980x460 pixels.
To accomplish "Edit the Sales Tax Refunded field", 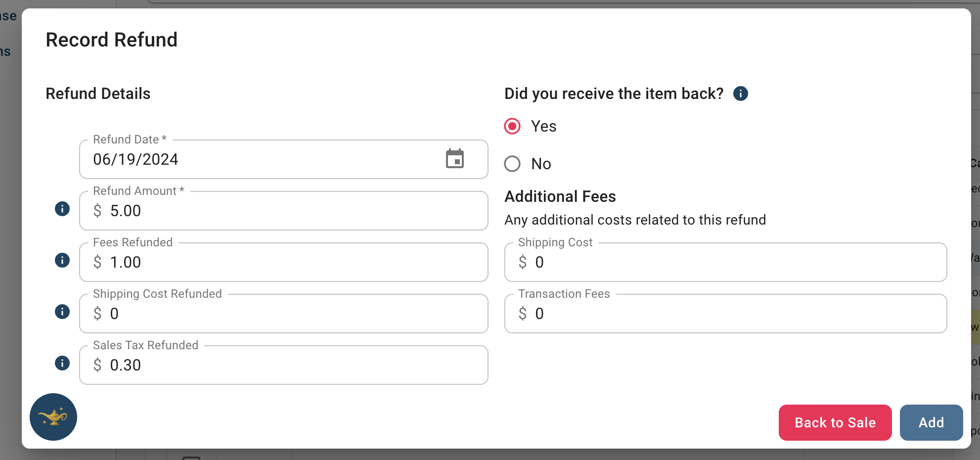I will (x=284, y=365).
